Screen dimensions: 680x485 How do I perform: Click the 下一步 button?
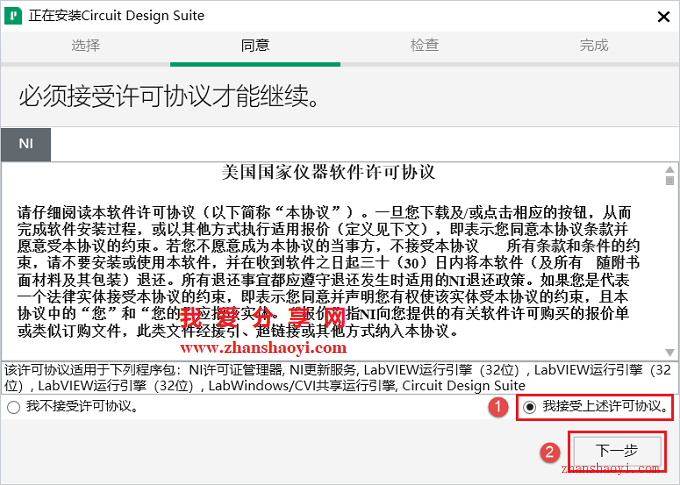[617, 451]
